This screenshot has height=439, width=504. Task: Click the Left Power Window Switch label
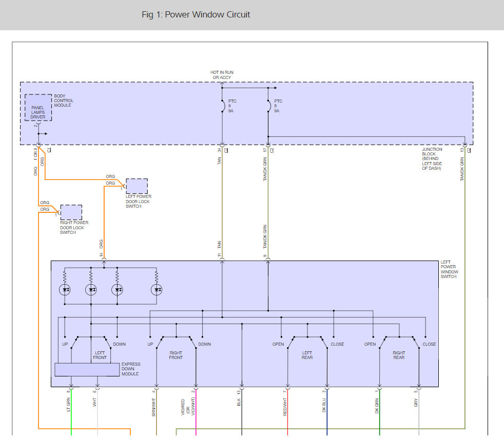tap(450, 269)
